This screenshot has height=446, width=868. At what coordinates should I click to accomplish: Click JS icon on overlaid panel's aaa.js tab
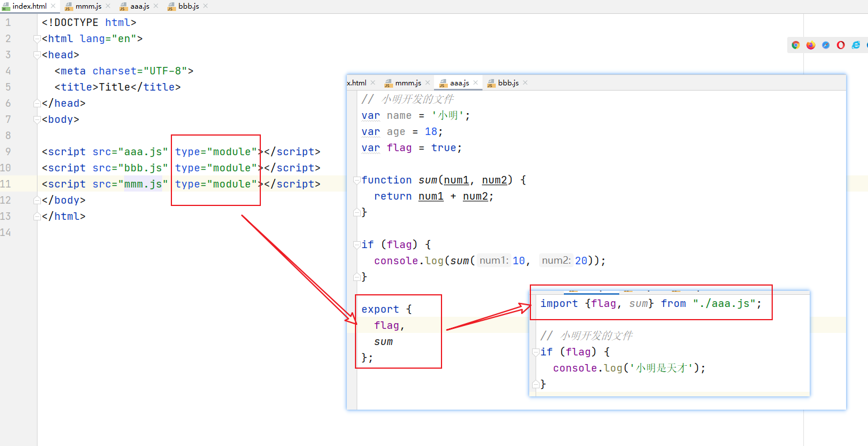coord(443,83)
